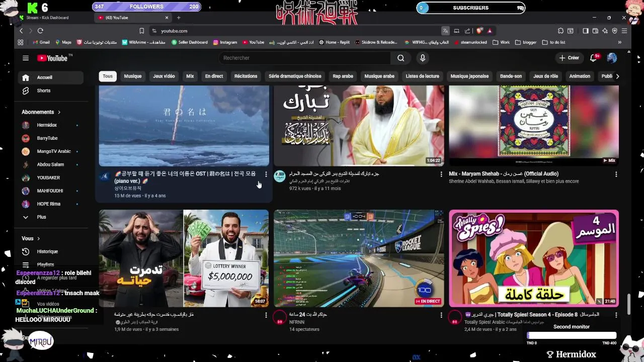
Task: Toggle the browser sidebar panel icon
Action: click(586, 31)
